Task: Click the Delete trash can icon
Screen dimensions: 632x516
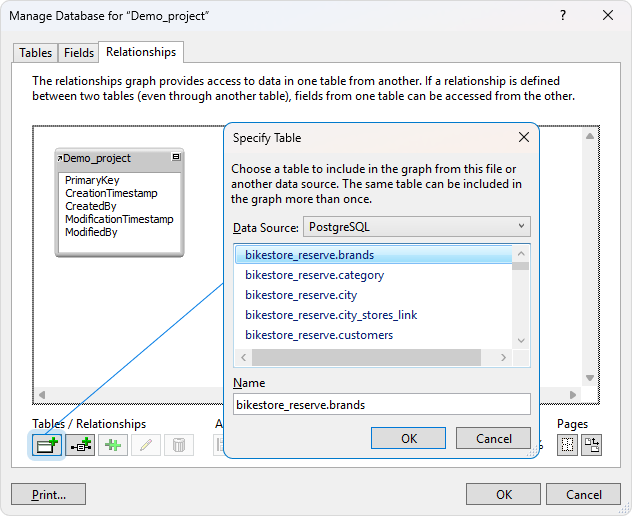Action: [x=179, y=445]
